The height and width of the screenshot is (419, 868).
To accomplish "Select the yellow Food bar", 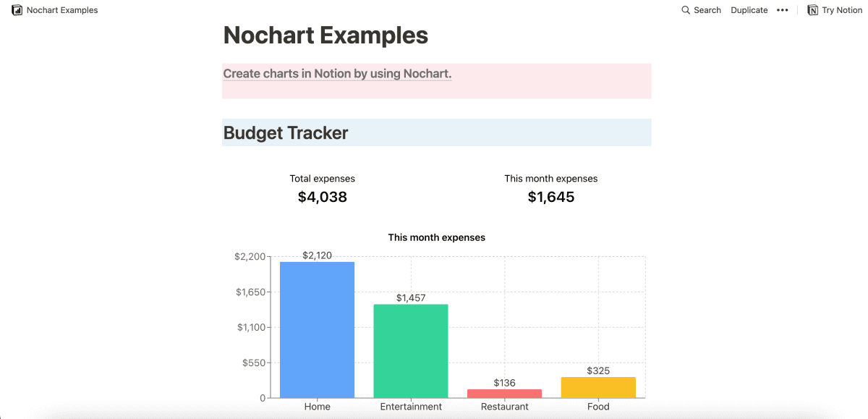I will click(598, 386).
